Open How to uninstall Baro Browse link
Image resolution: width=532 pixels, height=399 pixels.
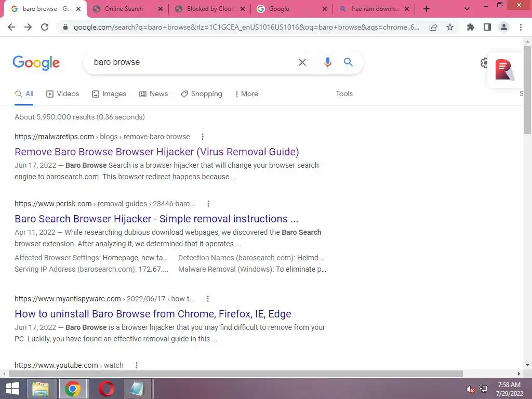153,314
